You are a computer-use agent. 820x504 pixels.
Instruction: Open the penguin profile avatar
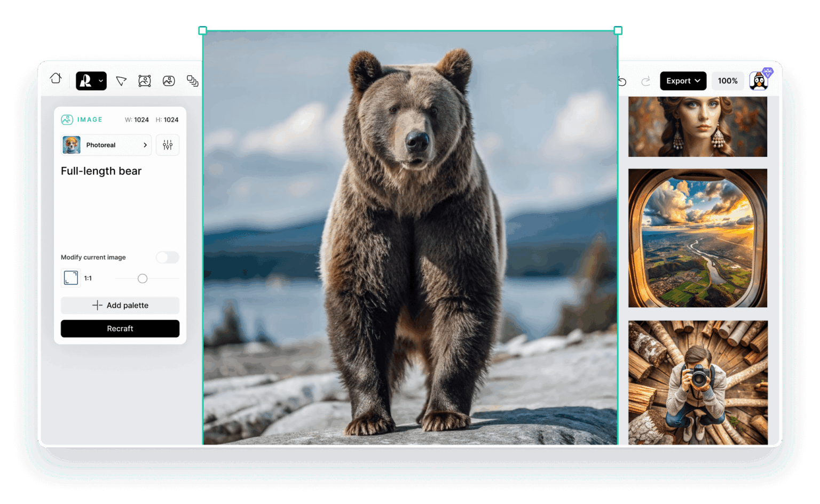tap(759, 81)
